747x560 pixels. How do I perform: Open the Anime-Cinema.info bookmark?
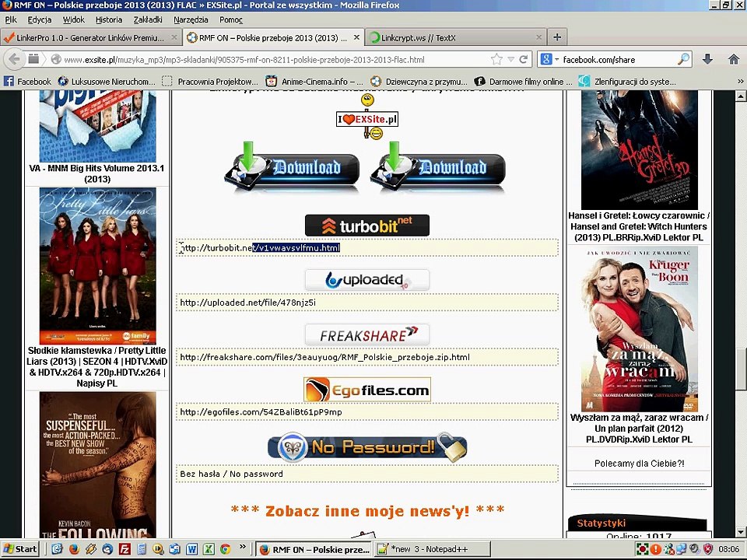point(314,82)
